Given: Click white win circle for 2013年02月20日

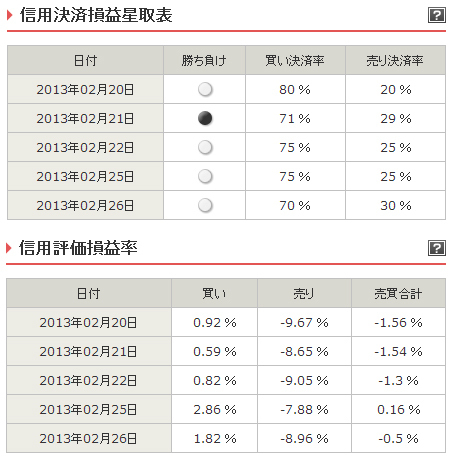Looking at the screenshot, I should point(205,89).
